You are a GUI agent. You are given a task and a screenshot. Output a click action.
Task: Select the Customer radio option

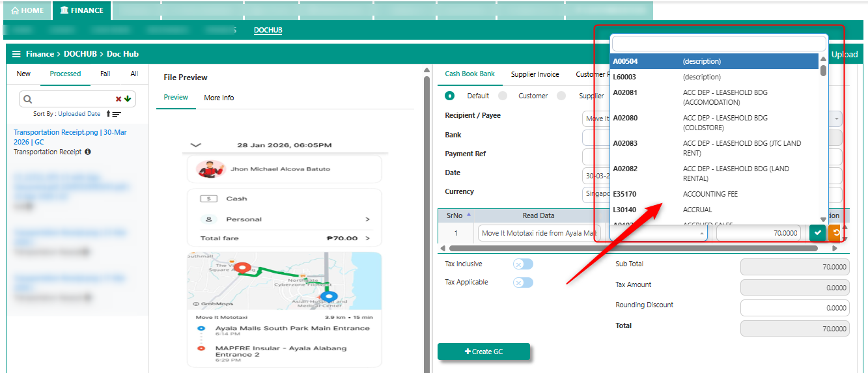(x=502, y=96)
